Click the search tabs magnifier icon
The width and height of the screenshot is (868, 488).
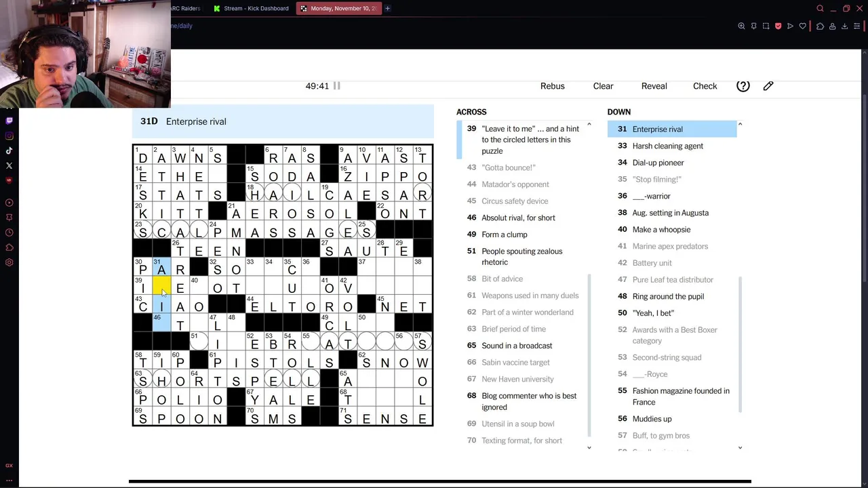click(x=820, y=8)
